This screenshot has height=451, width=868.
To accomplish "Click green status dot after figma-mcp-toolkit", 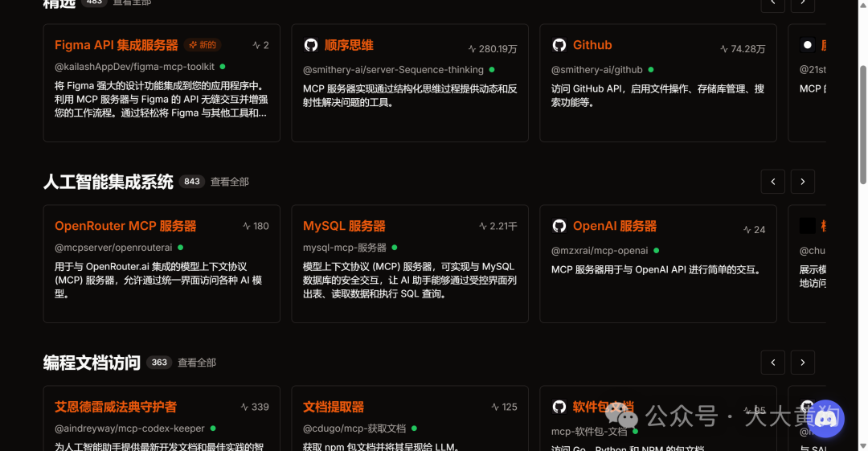I will point(223,67).
